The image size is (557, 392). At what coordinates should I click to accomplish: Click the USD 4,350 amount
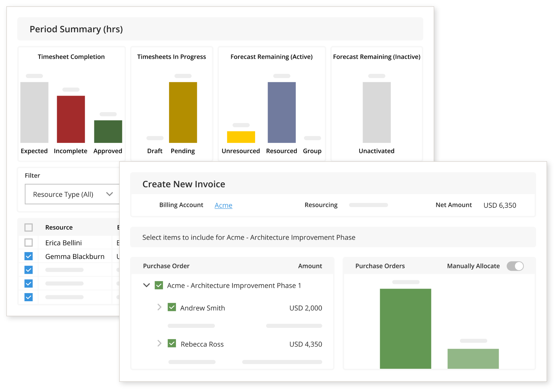[x=306, y=344]
